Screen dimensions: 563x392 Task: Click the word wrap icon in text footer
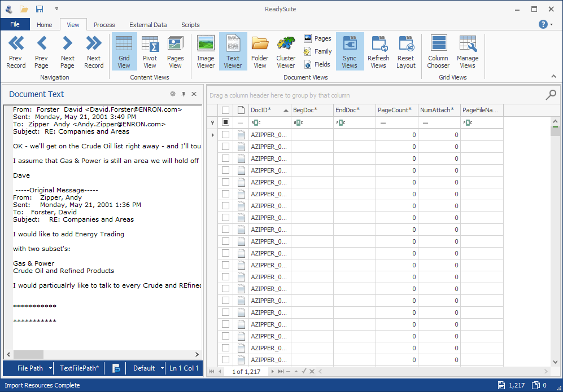(x=116, y=368)
